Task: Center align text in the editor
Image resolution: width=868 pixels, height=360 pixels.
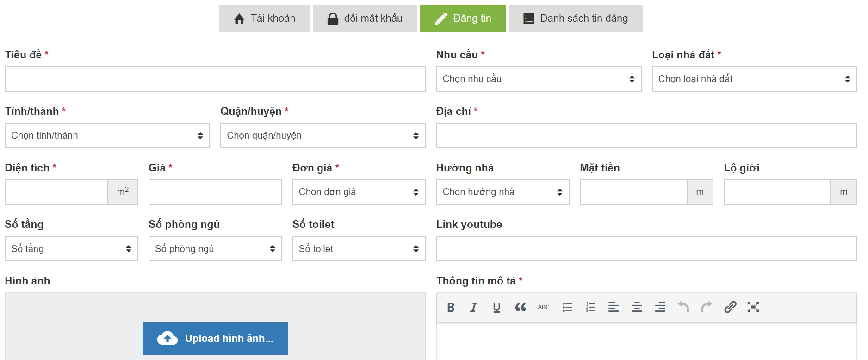Action: click(637, 307)
